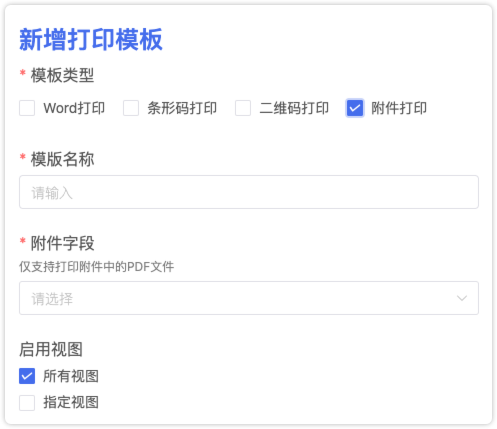Image resolution: width=497 pixels, height=429 pixels.
Task: Click the 附件打印 option label
Action: click(399, 108)
